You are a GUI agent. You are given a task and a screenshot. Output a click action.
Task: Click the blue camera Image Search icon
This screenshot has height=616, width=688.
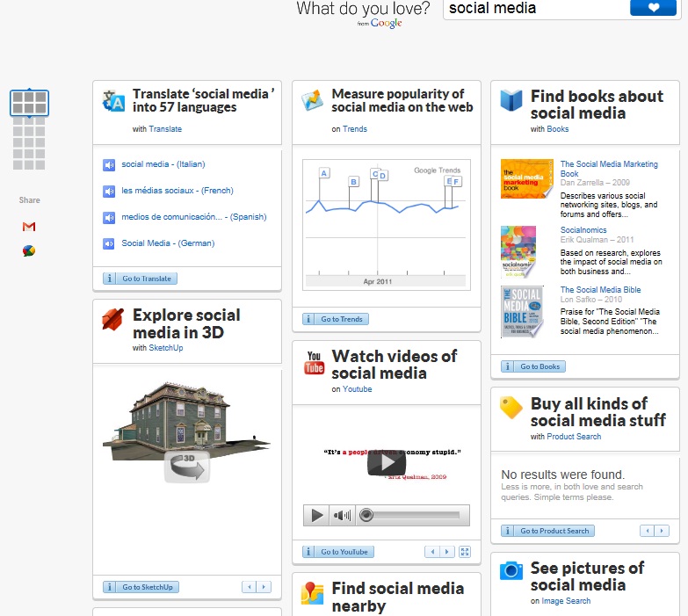(511, 571)
